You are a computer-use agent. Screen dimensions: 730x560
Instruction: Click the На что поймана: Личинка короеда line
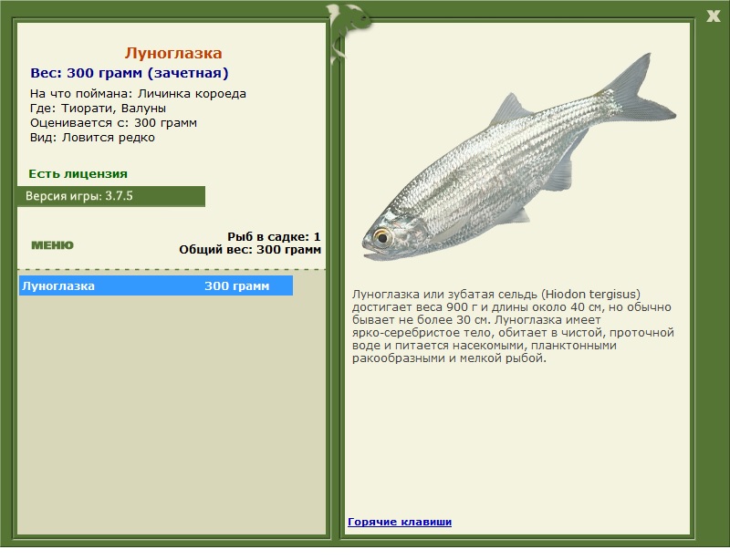point(138,94)
